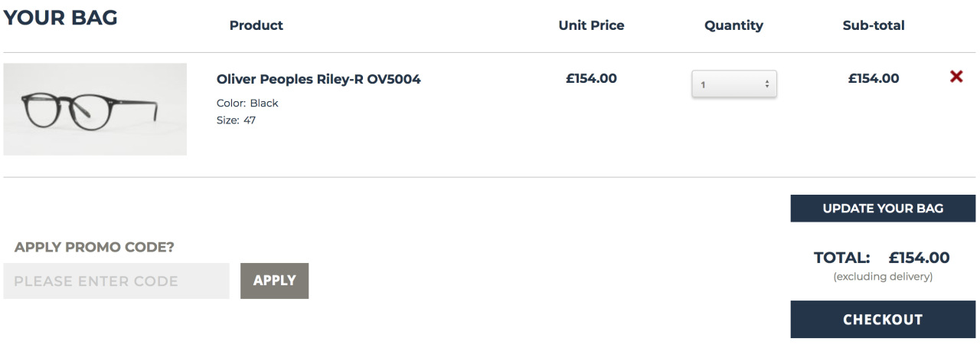980x345 pixels.
Task: Remove Oliver Peoples Riley-R with red X
Action: (x=956, y=77)
